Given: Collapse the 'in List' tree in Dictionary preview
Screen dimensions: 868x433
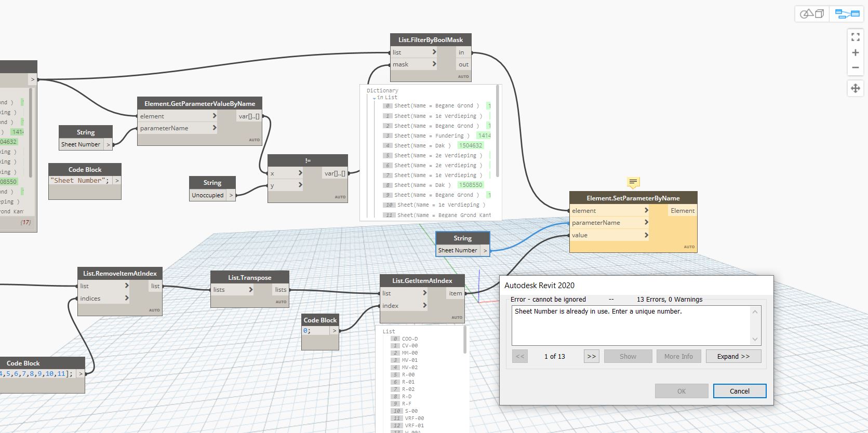Looking at the screenshot, I should [x=375, y=98].
